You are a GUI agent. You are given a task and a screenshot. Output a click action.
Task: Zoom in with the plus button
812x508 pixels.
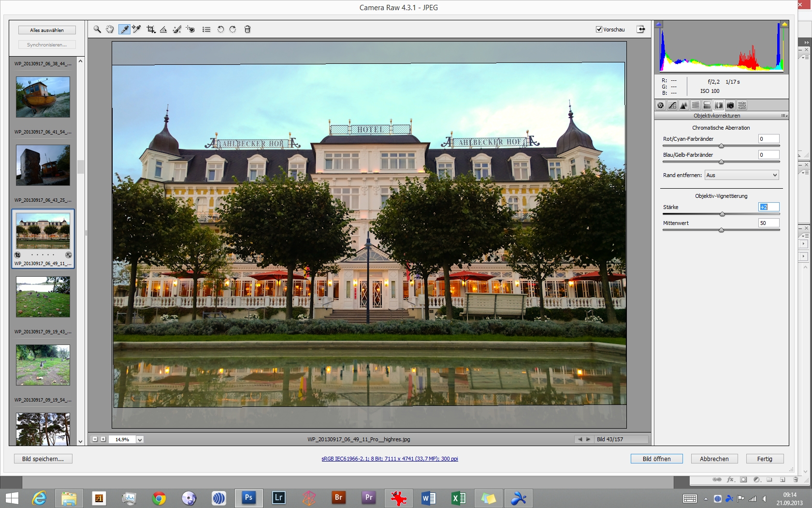[103, 439]
